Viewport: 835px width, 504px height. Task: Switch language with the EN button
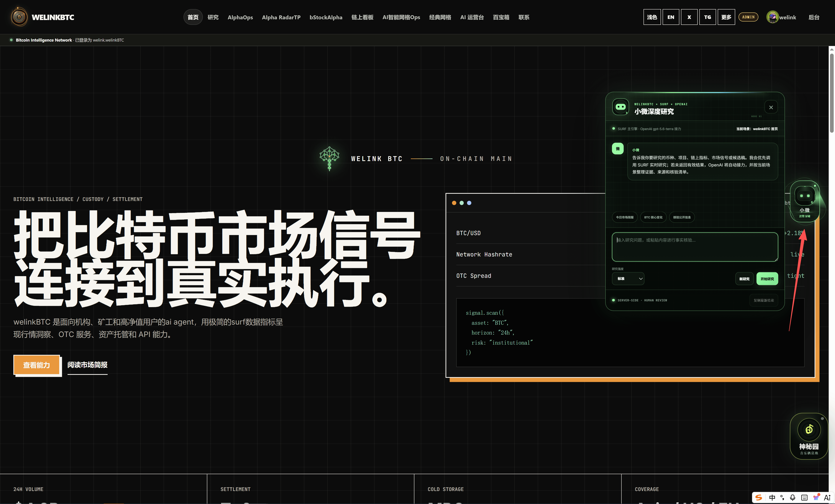pyautogui.click(x=671, y=17)
